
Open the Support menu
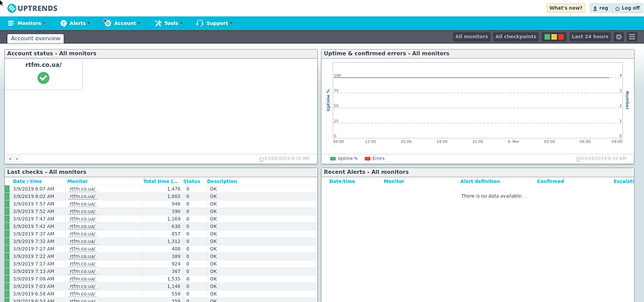pos(214,23)
